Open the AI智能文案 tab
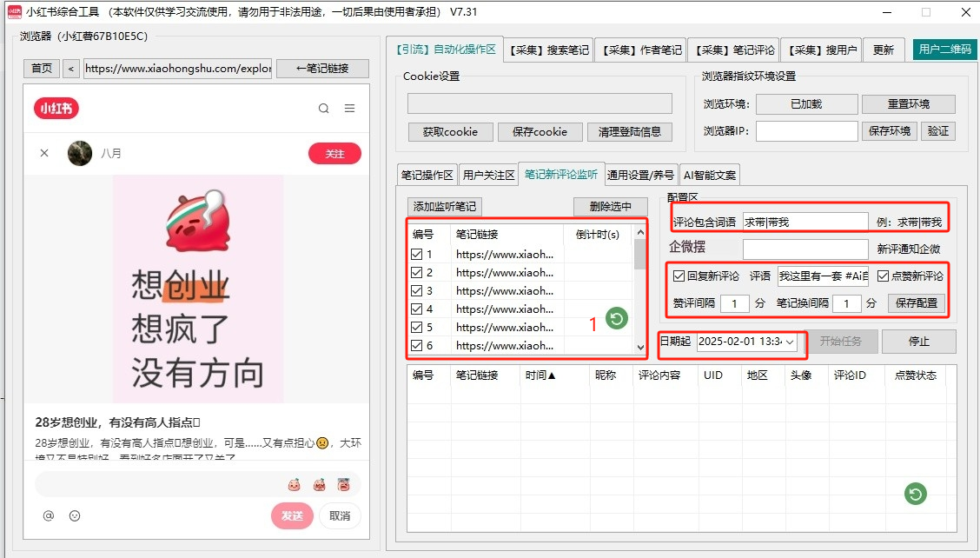This screenshot has height=558, width=980. pos(710,175)
